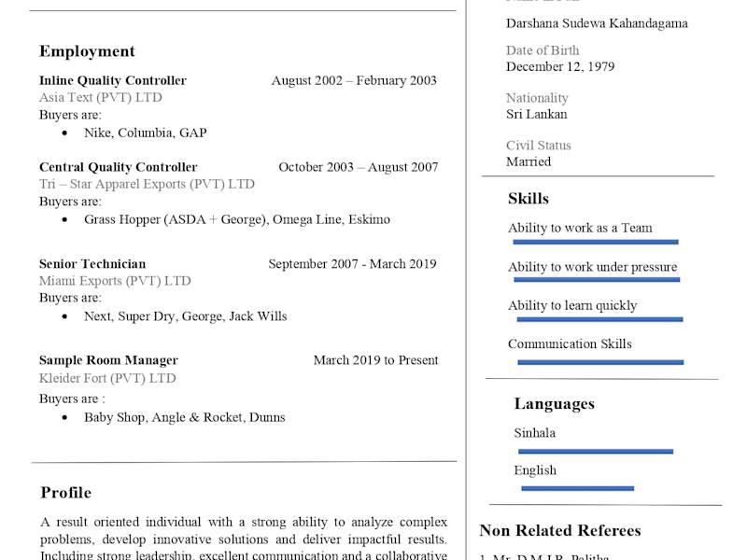Click the Sinhala language proficiency bar
Viewport: 747px width, 560px height.
[596, 452]
